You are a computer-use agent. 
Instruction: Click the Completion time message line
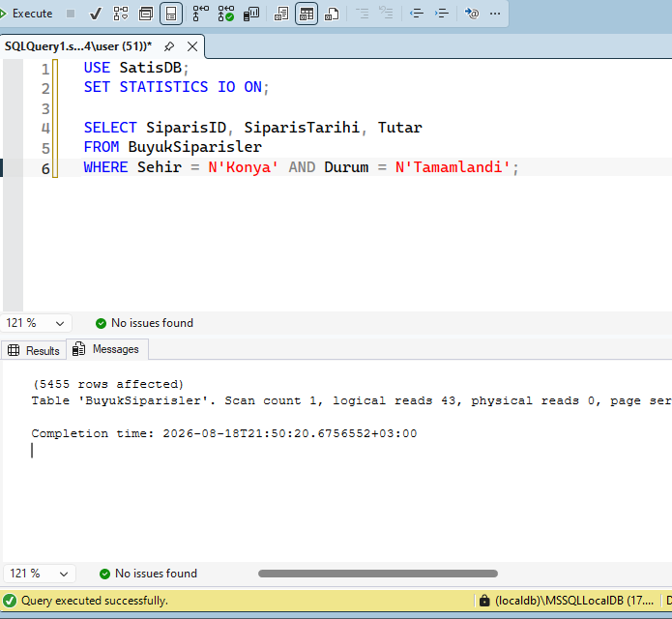(x=223, y=433)
